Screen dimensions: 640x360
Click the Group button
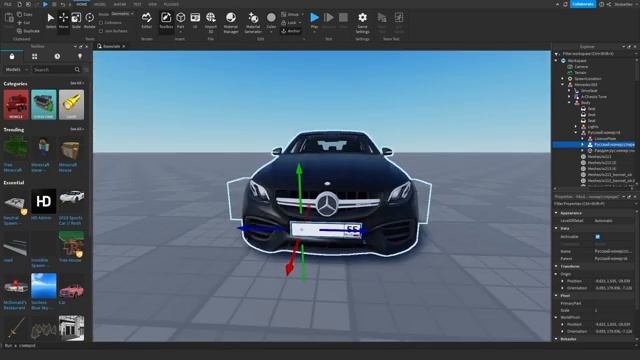(x=291, y=14)
